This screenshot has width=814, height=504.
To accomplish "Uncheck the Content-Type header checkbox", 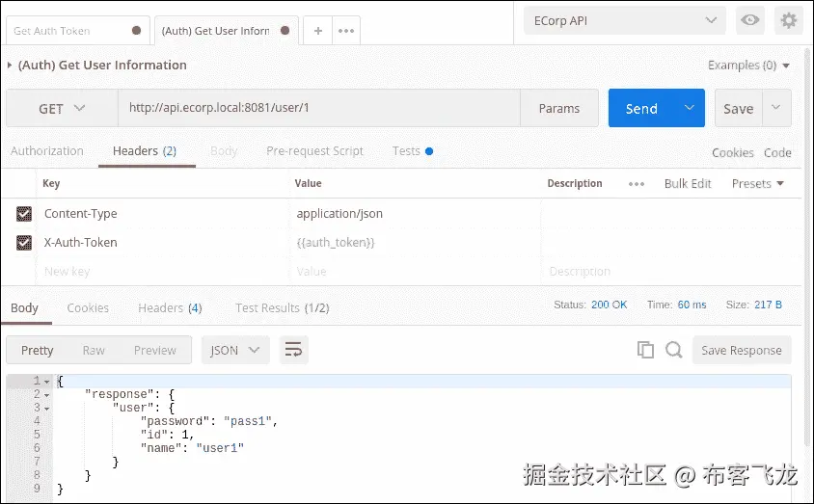I will click(x=24, y=214).
